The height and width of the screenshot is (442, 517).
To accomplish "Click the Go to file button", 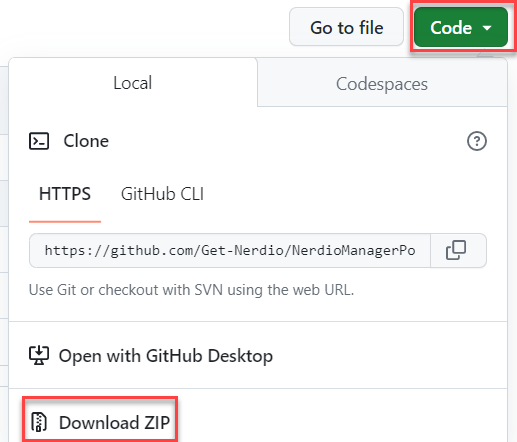I will point(346,27).
